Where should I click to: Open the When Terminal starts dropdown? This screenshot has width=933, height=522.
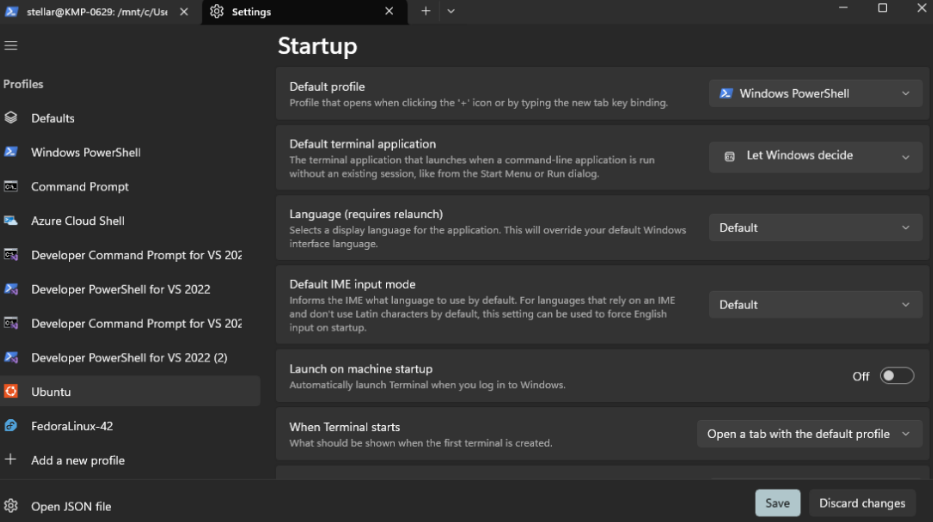pyautogui.click(x=809, y=434)
